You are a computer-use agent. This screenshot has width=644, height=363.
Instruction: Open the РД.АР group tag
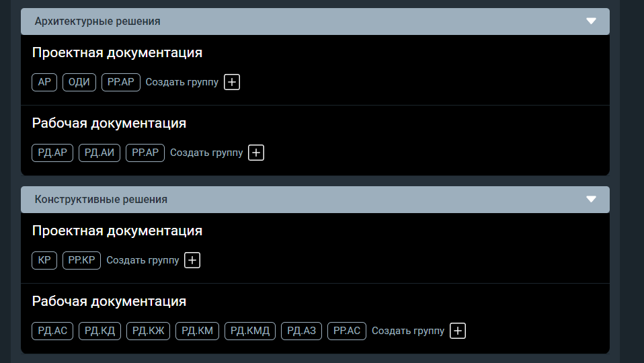tap(52, 153)
